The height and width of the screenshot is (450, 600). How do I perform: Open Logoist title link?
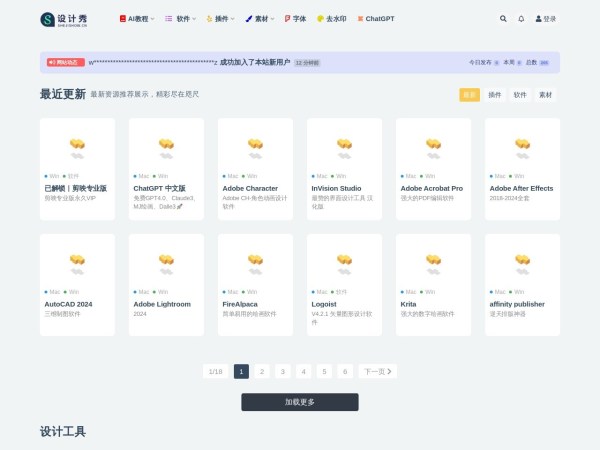pos(324,304)
